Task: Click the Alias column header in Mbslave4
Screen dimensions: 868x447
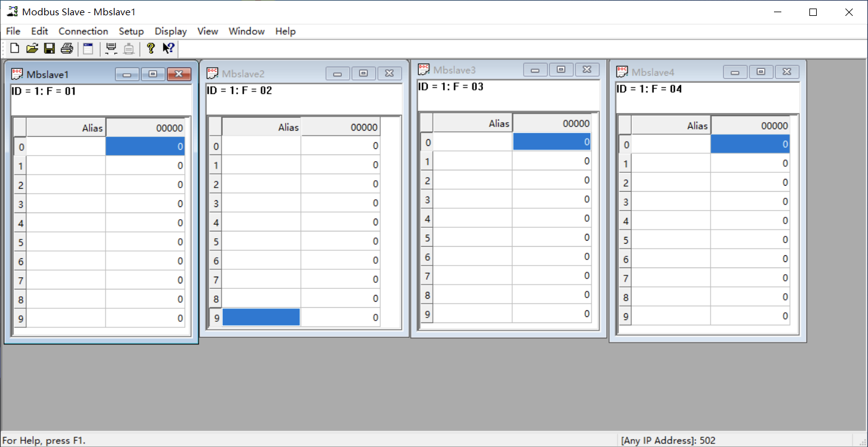Action: click(x=671, y=125)
